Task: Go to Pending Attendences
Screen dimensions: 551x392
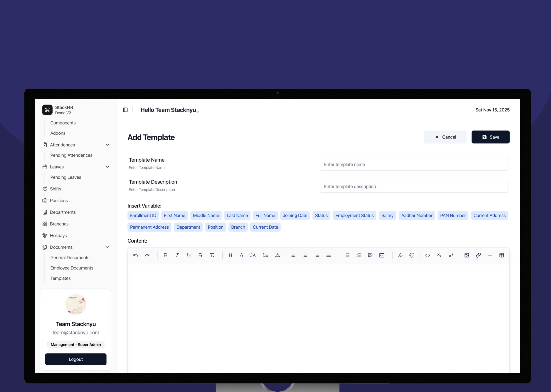Action: point(71,155)
